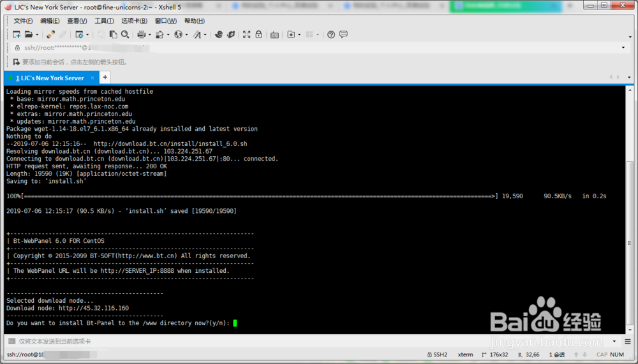This screenshot has height=364, width=638.
Task: Add a new tab with plus button
Action: coord(105,77)
